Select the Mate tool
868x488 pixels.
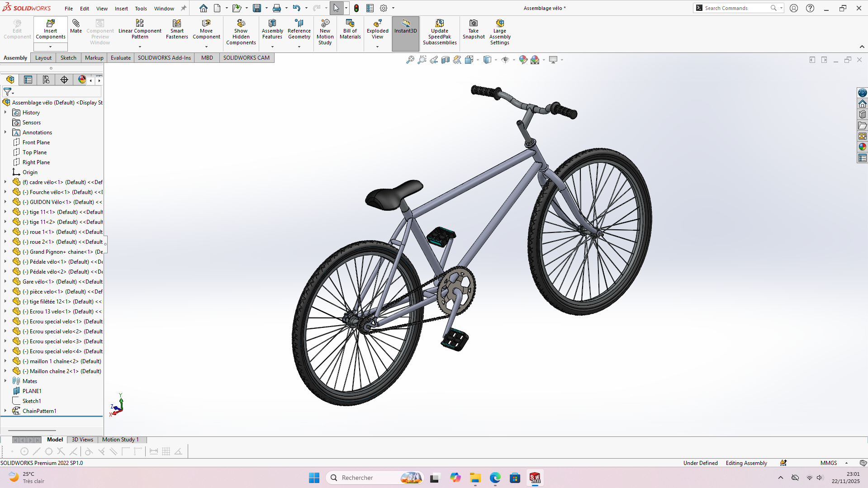(x=76, y=27)
